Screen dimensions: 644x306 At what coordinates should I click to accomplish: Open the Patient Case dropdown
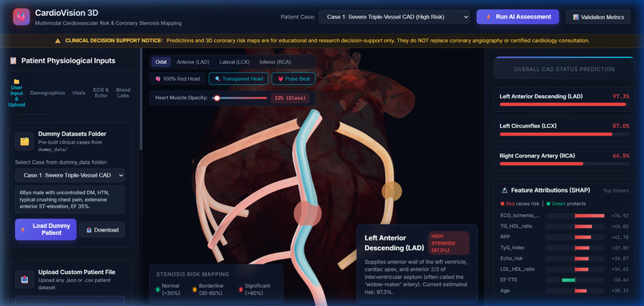[x=394, y=17]
